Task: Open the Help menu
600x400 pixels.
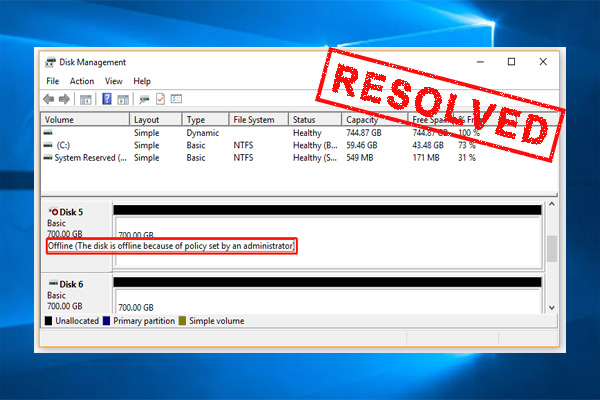Action: tap(142, 81)
